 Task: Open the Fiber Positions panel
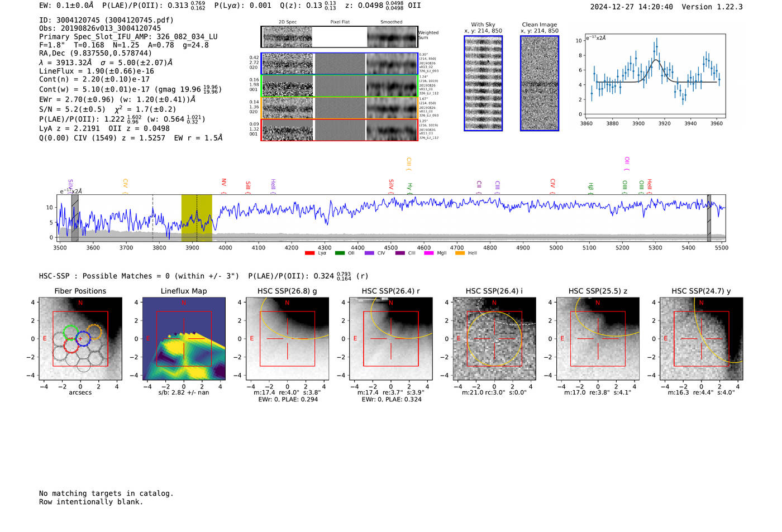coord(80,339)
